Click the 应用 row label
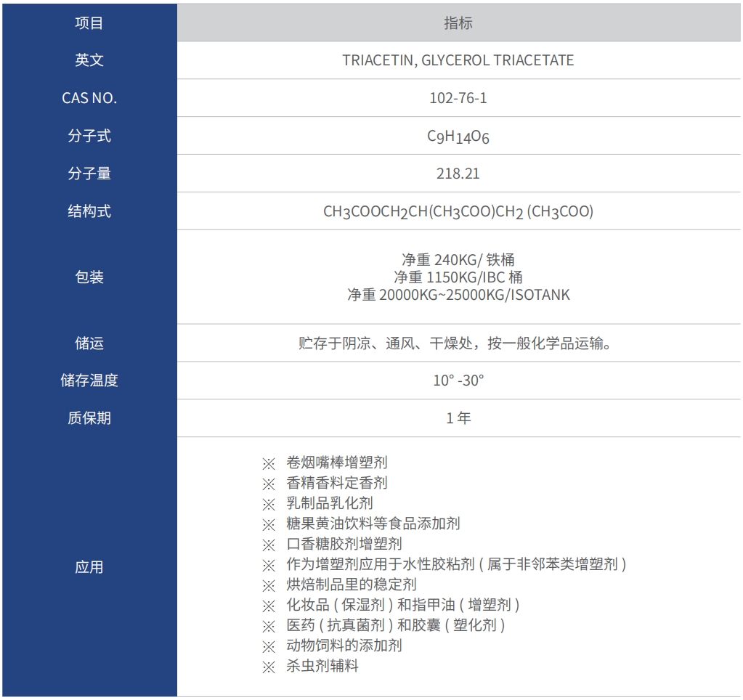Image resolution: width=743 pixels, height=700 pixels. click(89, 567)
